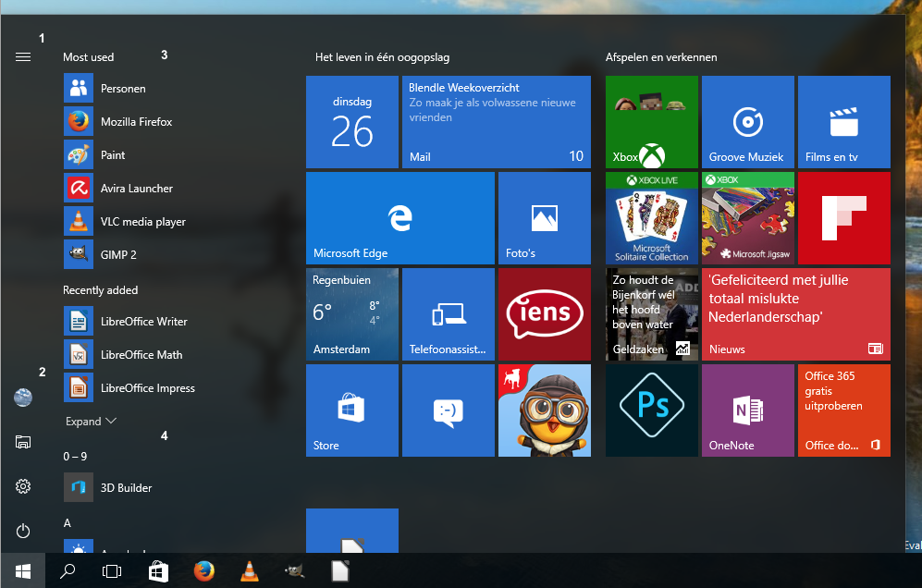Open the Photoshop Express tile
Image resolution: width=922 pixels, height=588 pixels.
(651, 410)
